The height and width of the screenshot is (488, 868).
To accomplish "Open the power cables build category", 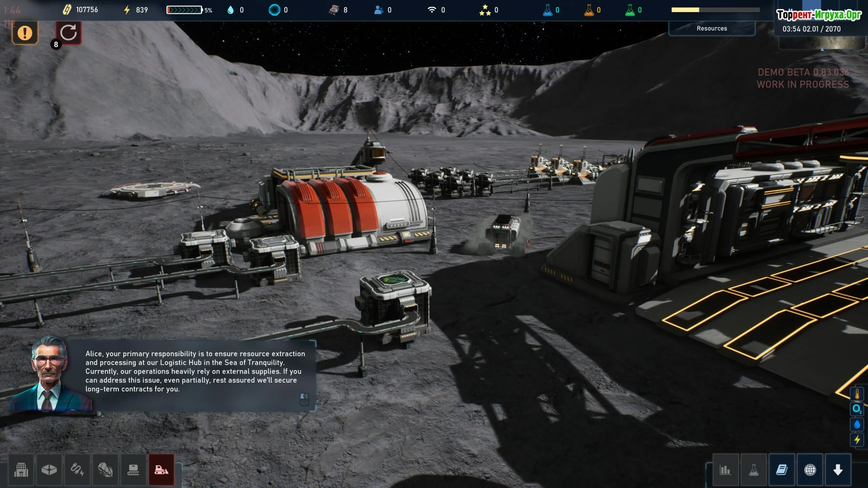I will [x=77, y=470].
